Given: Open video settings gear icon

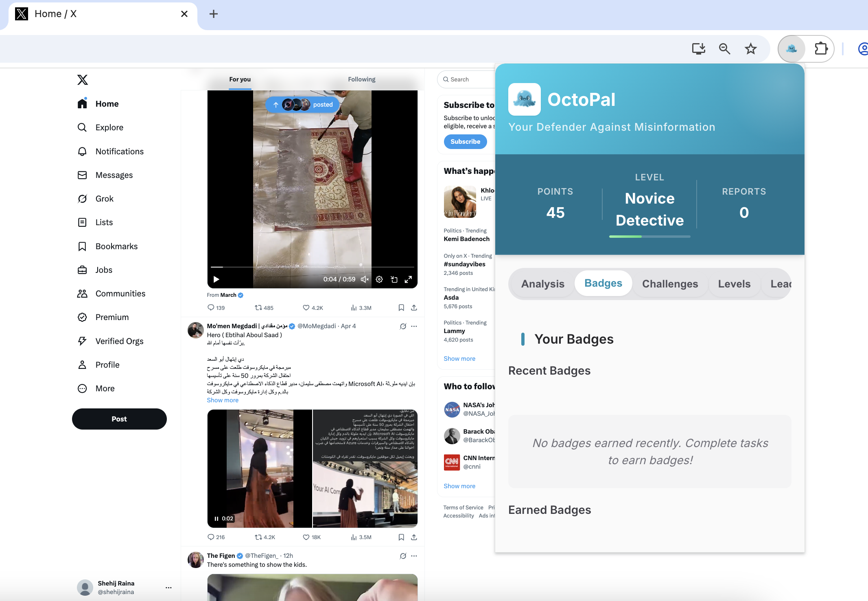Looking at the screenshot, I should point(379,279).
